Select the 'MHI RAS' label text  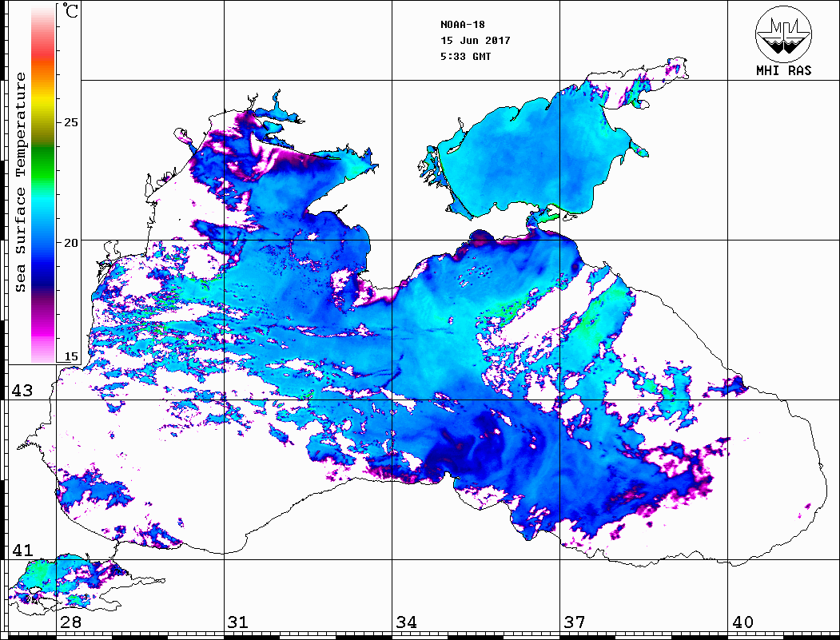coord(784,70)
